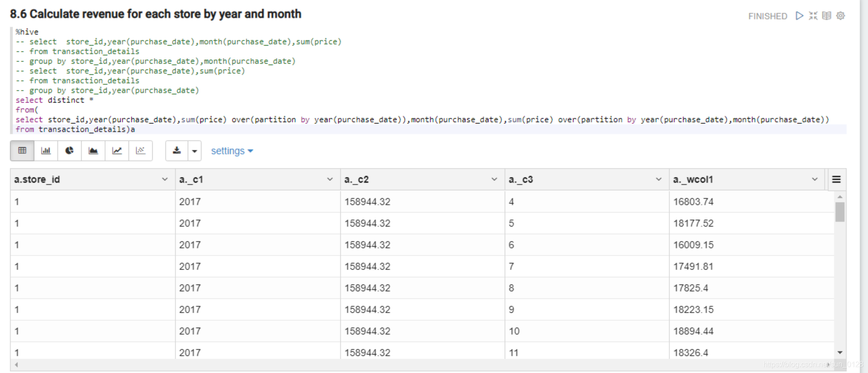Select month cell '4' in a._c3

tap(587, 202)
